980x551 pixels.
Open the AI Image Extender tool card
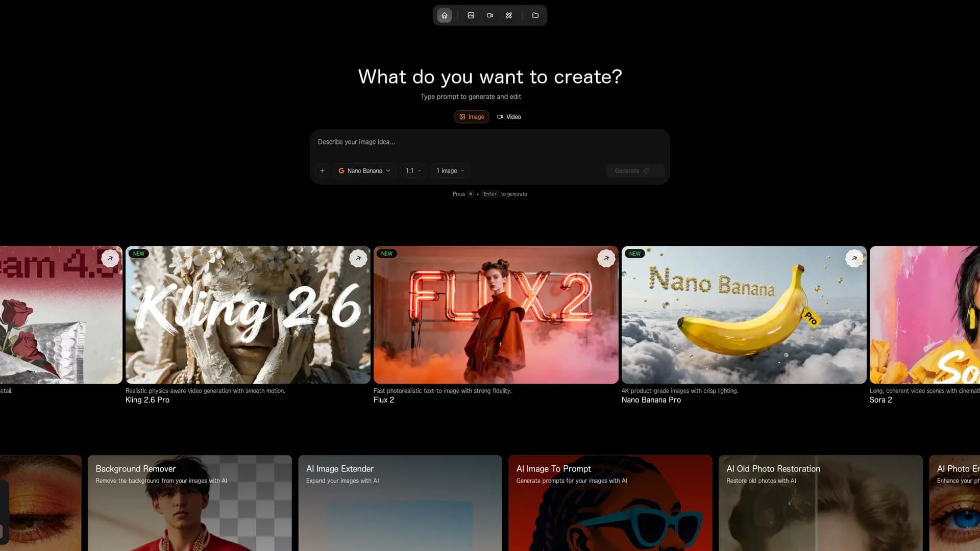point(400,503)
